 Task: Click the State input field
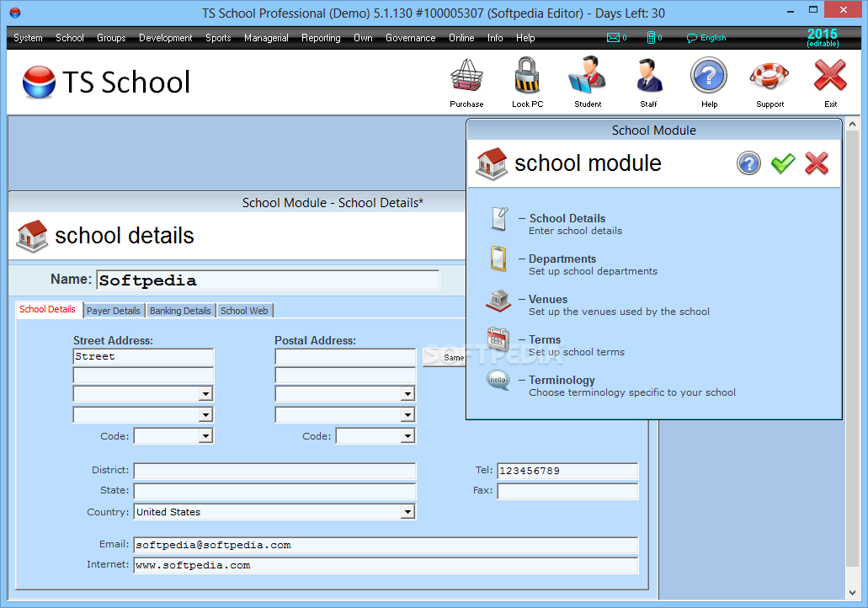(x=274, y=491)
